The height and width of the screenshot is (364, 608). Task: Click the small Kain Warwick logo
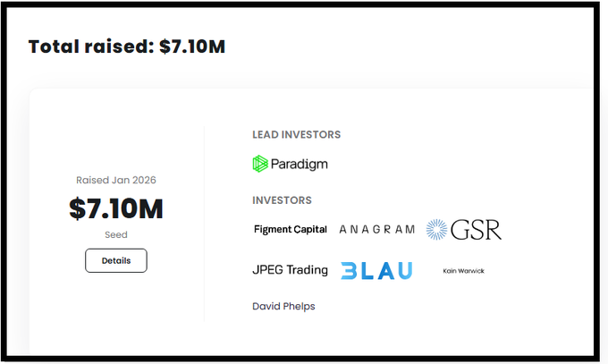[x=463, y=270]
